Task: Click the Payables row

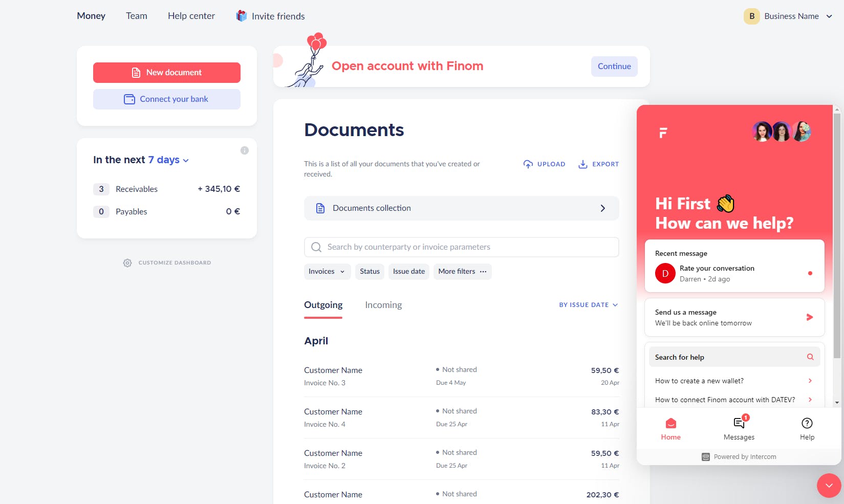Action: click(x=167, y=212)
